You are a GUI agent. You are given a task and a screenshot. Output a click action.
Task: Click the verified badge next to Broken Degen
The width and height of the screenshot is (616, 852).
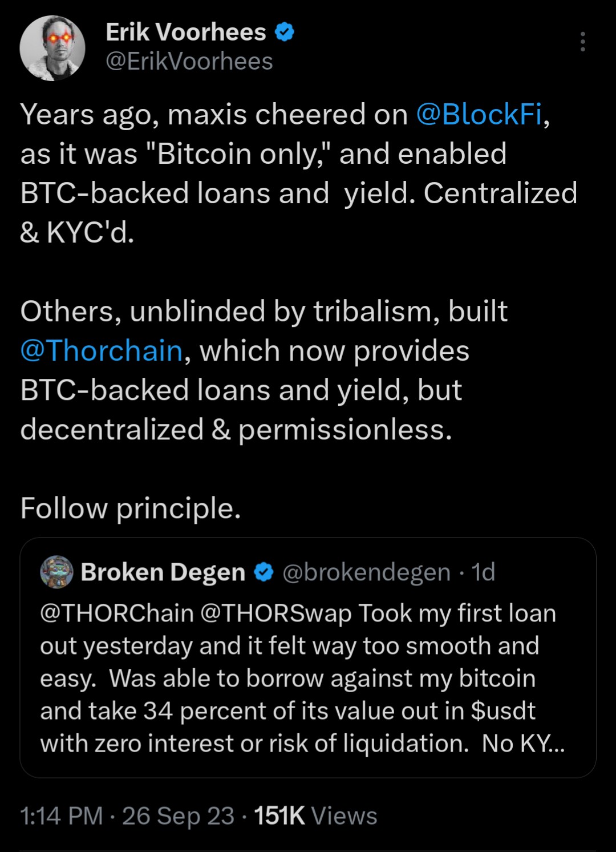(264, 572)
